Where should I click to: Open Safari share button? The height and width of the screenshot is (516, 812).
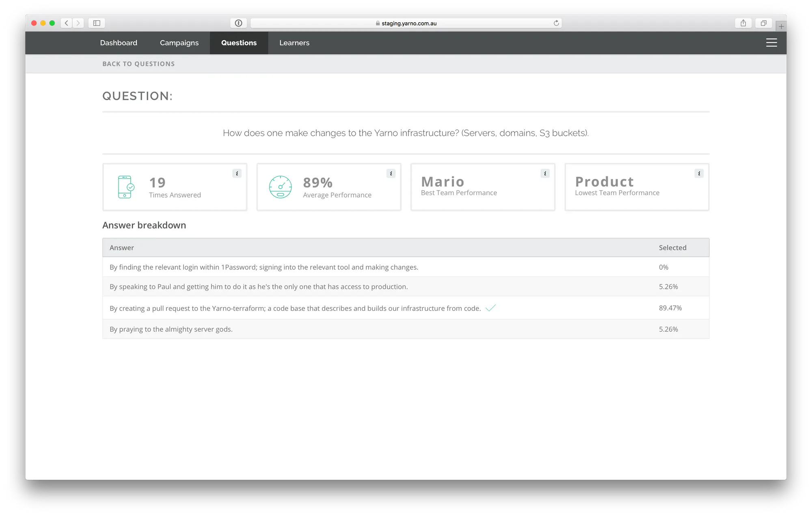(x=743, y=23)
